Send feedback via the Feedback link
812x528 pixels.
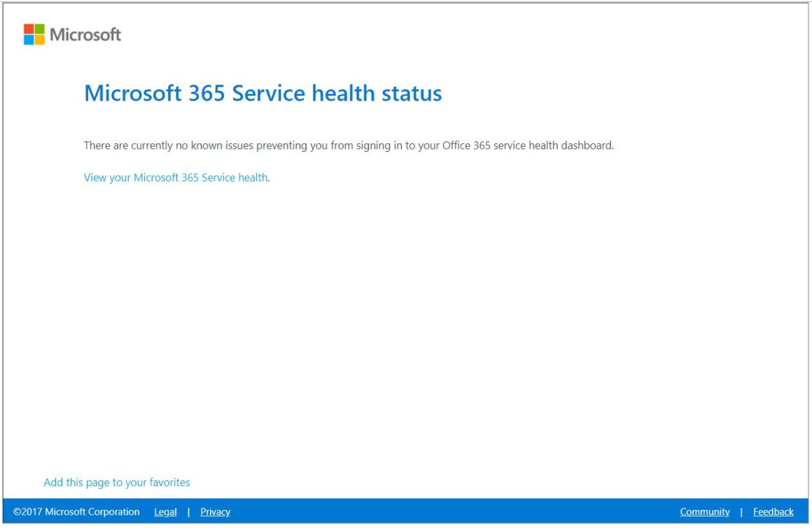pyautogui.click(x=772, y=511)
